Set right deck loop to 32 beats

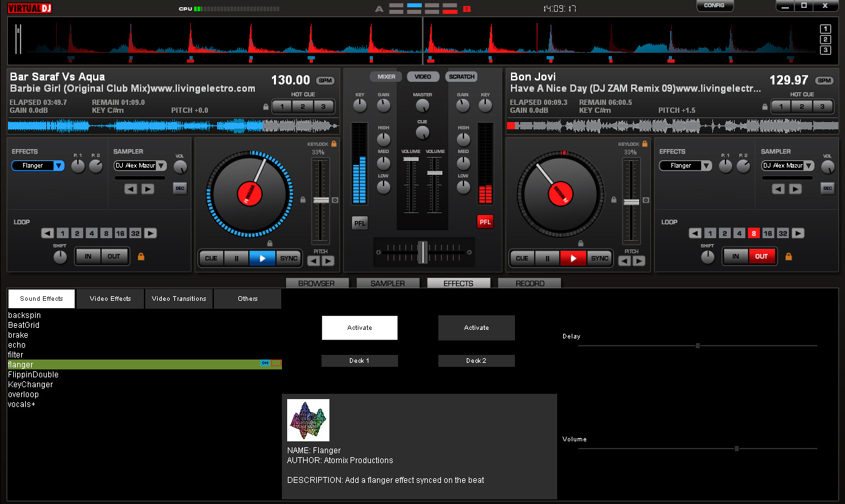click(x=782, y=233)
